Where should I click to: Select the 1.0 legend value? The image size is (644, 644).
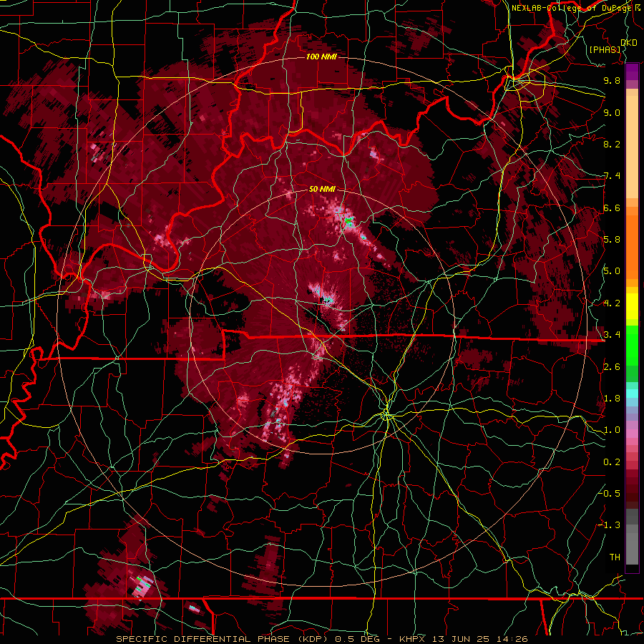[612, 431]
